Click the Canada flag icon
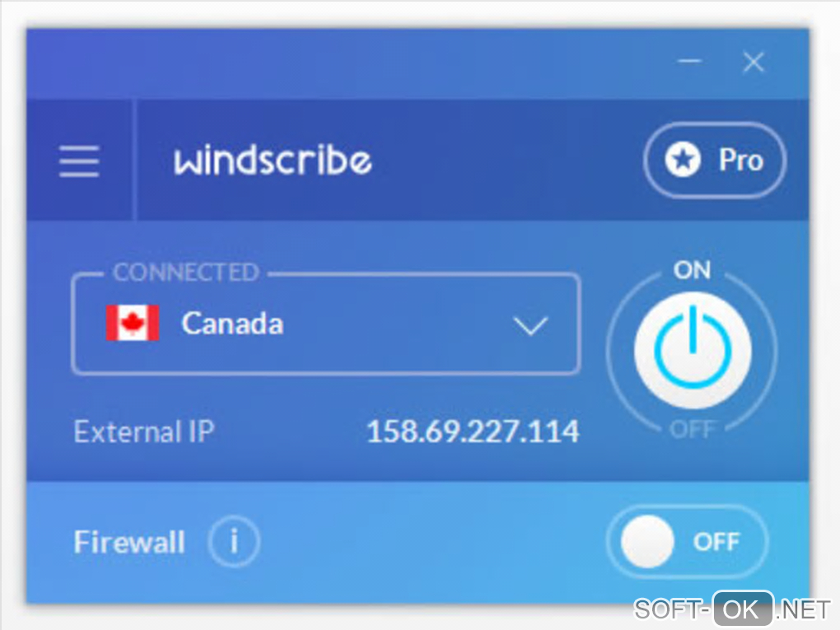The width and height of the screenshot is (840, 630). [x=133, y=323]
